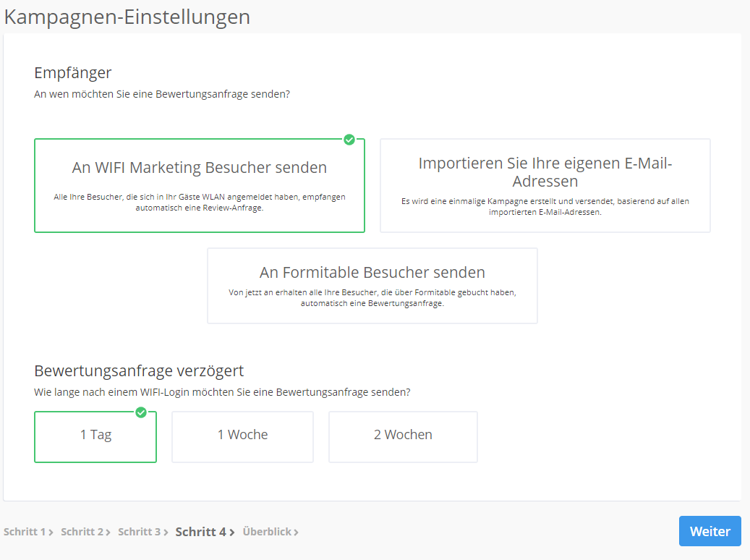Image resolution: width=750 pixels, height=560 pixels.
Task: Pick 'An Formitable Besucher senden' option
Action: pyautogui.click(x=372, y=286)
